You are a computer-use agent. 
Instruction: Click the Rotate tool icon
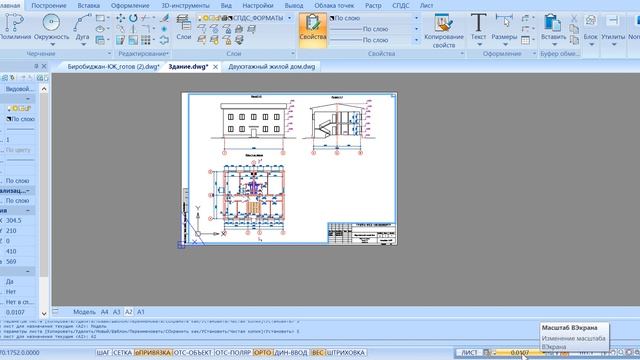(x=133, y=18)
